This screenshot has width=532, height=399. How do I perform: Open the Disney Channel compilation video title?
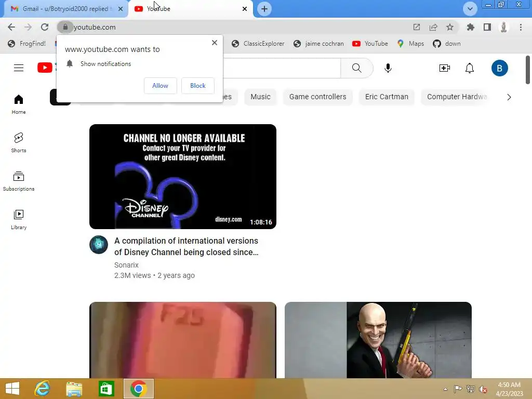187,246
